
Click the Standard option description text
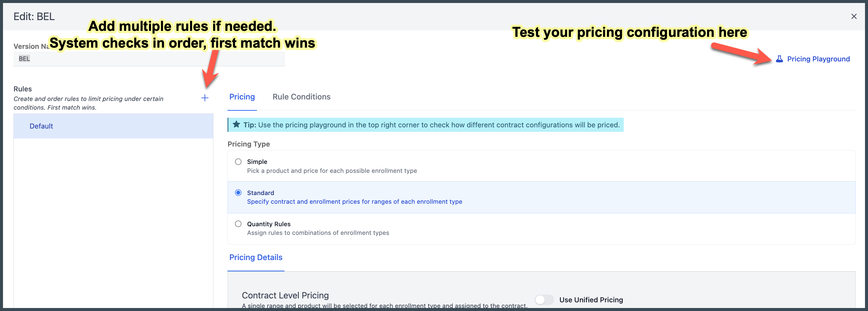pyautogui.click(x=355, y=202)
